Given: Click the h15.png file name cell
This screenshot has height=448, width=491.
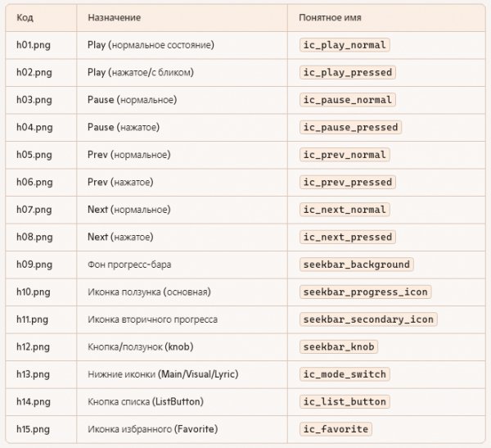Looking at the screenshot, I should pos(34,429).
